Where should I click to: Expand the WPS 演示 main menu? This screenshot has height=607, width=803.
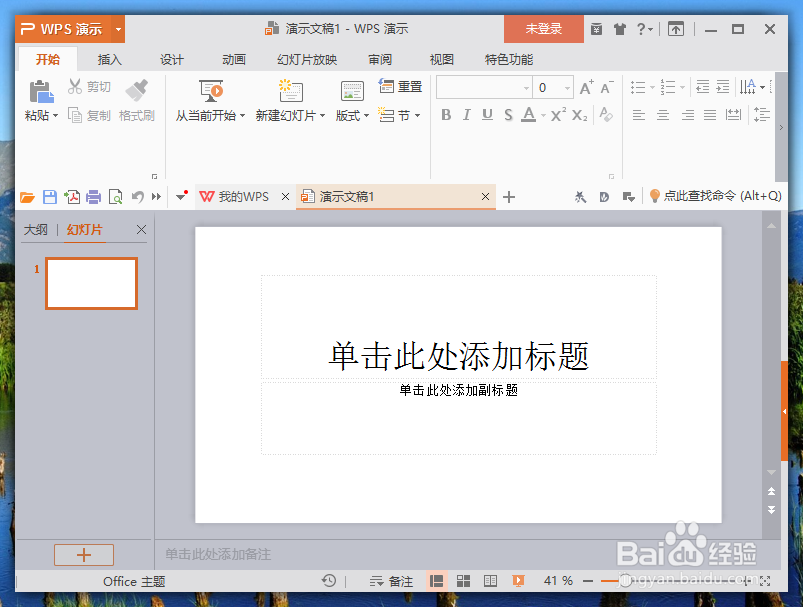[x=117, y=29]
